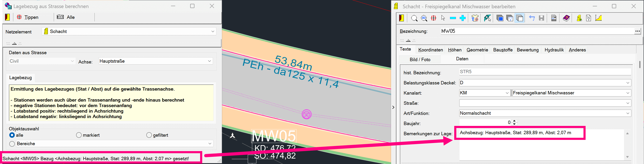Open the longitudinal profile chart icon
This screenshot has width=644, height=164.
click(598, 18)
